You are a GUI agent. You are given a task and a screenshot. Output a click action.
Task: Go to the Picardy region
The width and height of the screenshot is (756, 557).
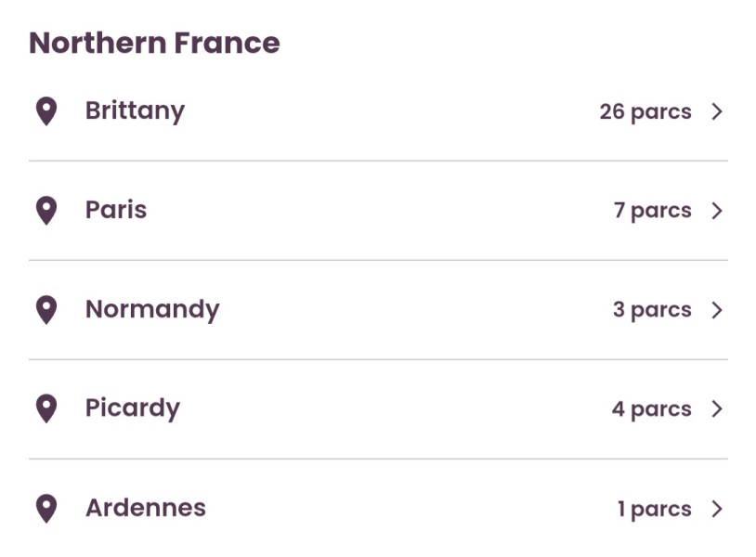133,408
